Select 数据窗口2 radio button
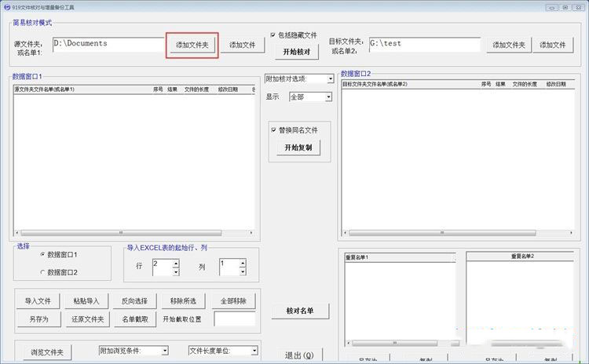 (42, 272)
